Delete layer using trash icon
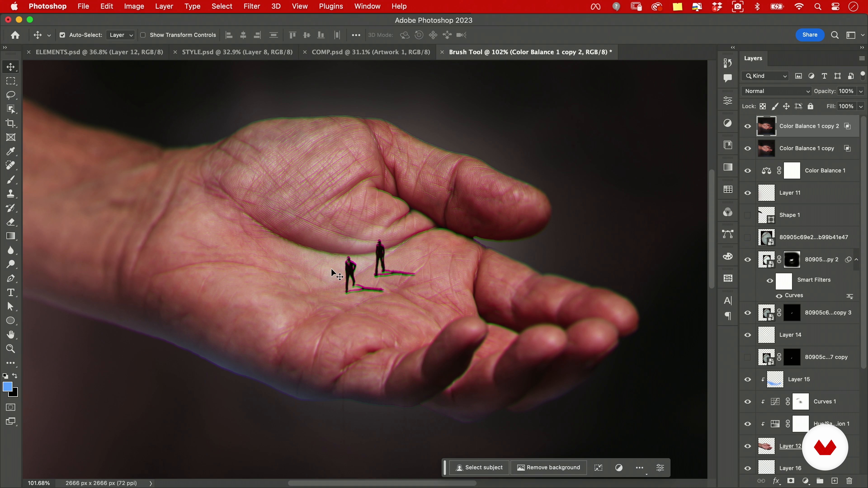Screen dimensions: 868x488 click(849, 481)
